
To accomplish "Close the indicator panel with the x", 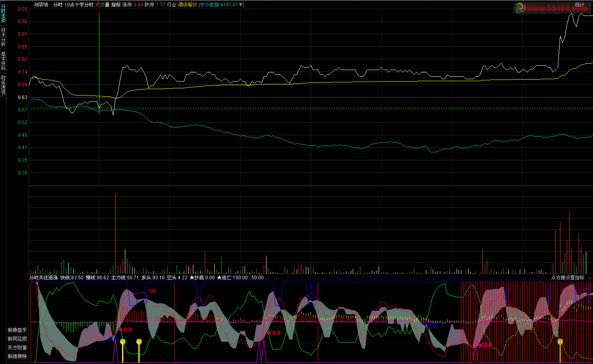I will pyautogui.click(x=590, y=278).
